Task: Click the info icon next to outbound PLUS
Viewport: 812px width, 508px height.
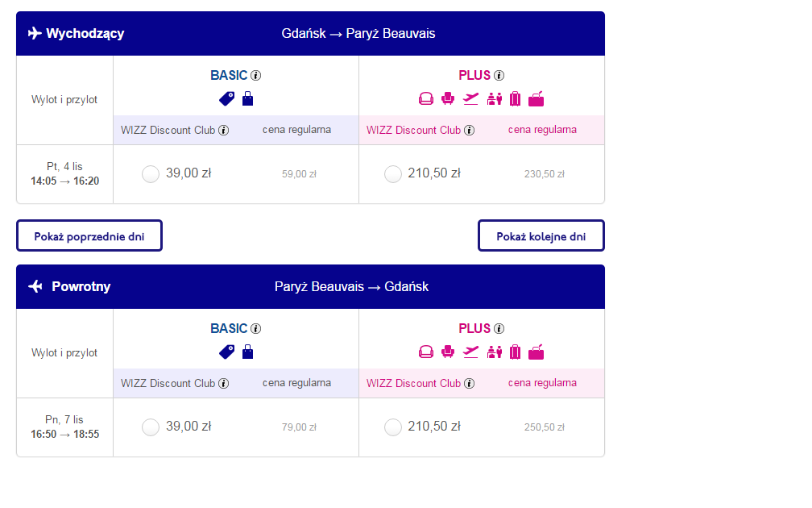Action: tap(499, 76)
